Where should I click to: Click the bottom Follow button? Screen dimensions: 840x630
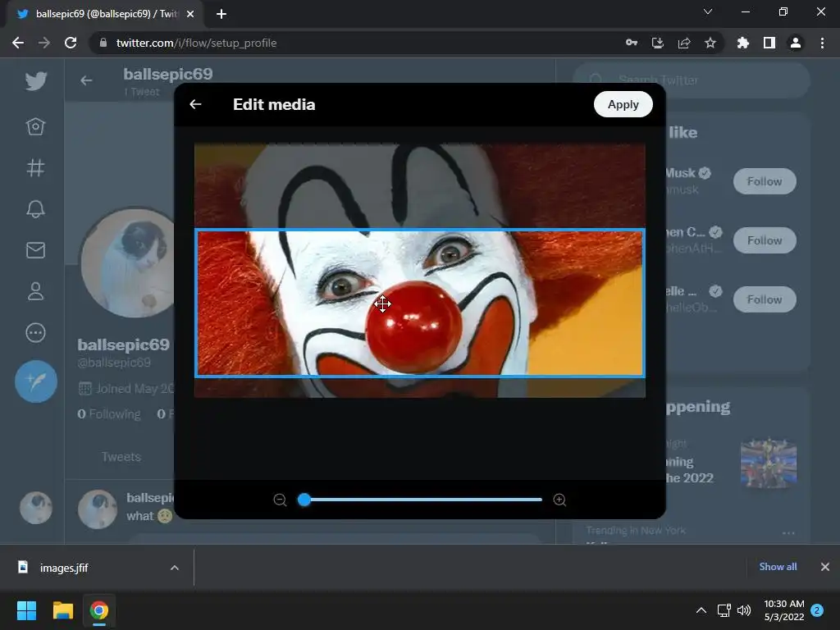[765, 299]
